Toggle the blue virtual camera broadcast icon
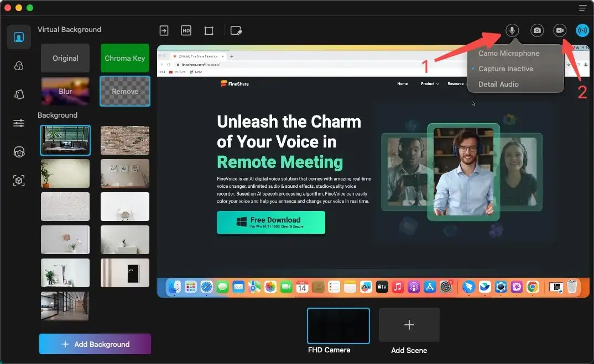 [582, 30]
